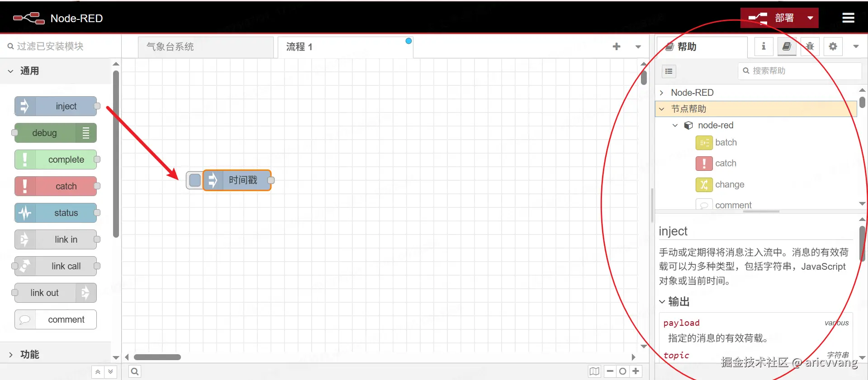Open help for the change node
Image resolution: width=868 pixels, height=380 pixels.
720,184
